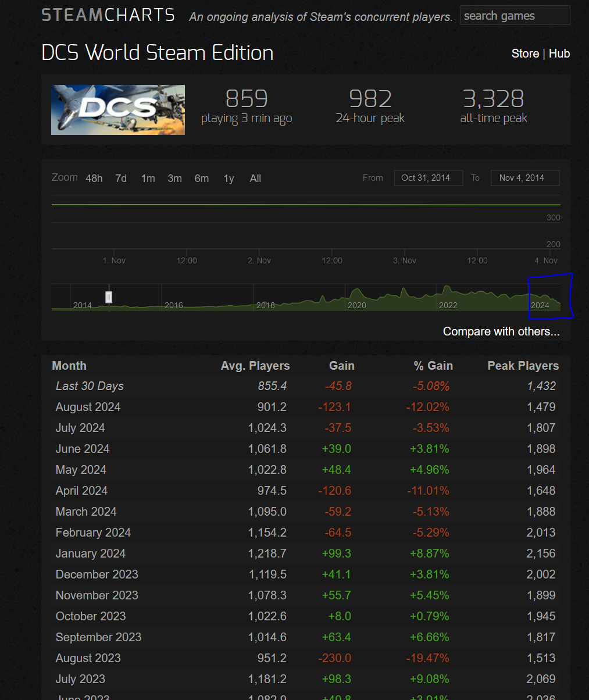Image resolution: width=589 pixels, height=700 pixels.
Task: Click September 2023 gain value +63.4
Action: 337,637
